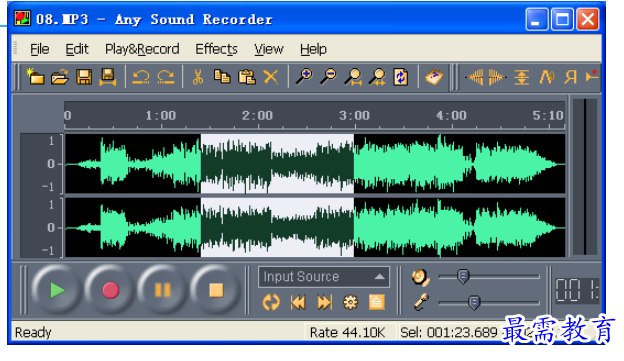Click the time counter display

coord(577,290)
